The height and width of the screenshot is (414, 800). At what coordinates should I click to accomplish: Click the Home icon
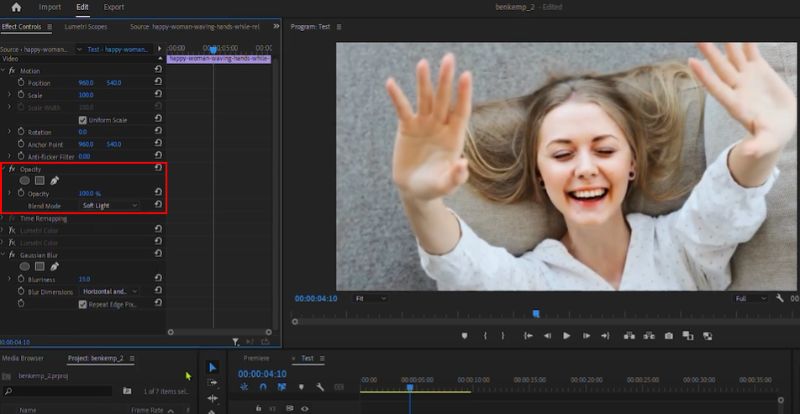coord(16,7)
